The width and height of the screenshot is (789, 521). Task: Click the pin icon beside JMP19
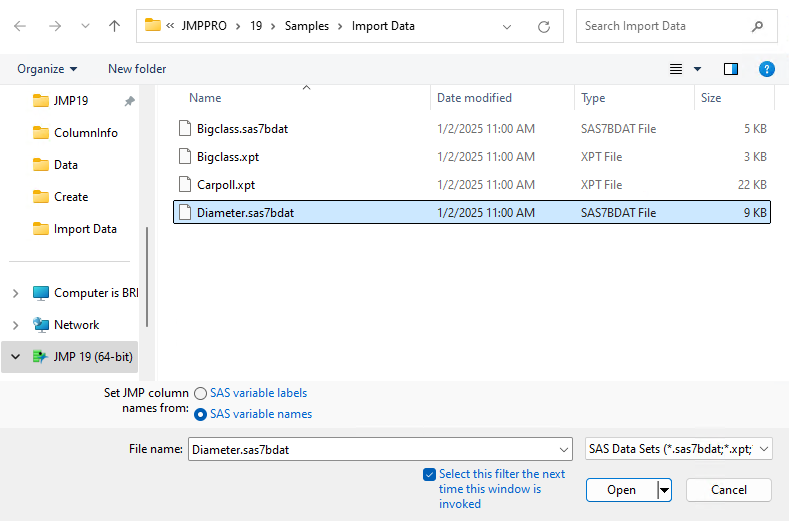pyautogui.click(x=129, y=101)
